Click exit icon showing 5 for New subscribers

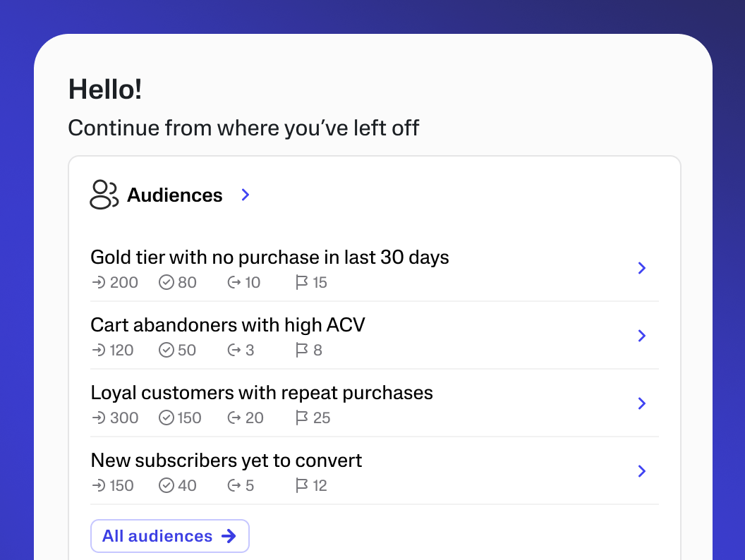(x=234, y=486)
